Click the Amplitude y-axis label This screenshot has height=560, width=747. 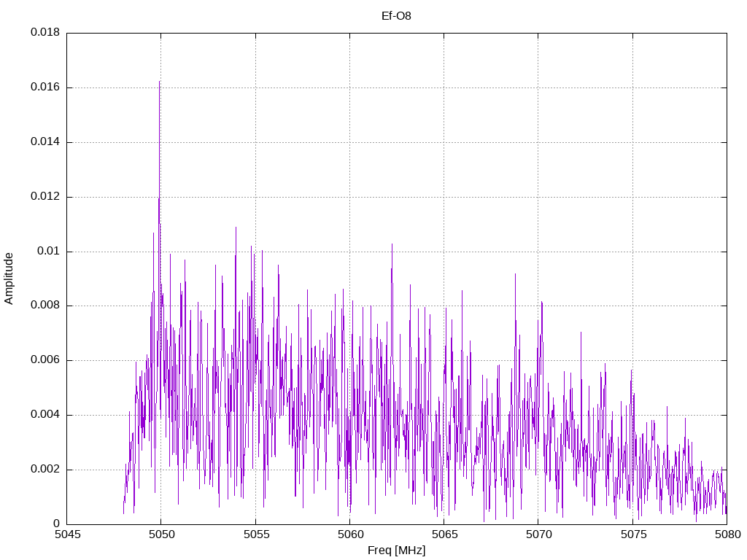tap(9, 279)
